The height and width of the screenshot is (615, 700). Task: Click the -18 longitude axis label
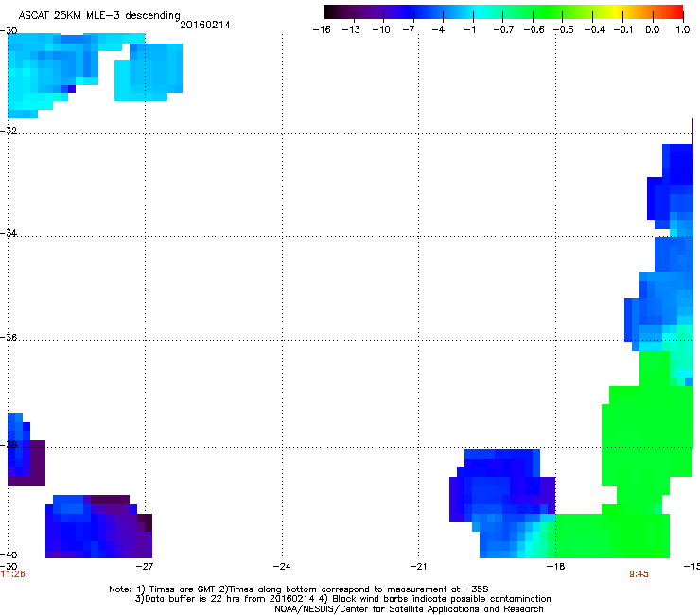[556, 567]
